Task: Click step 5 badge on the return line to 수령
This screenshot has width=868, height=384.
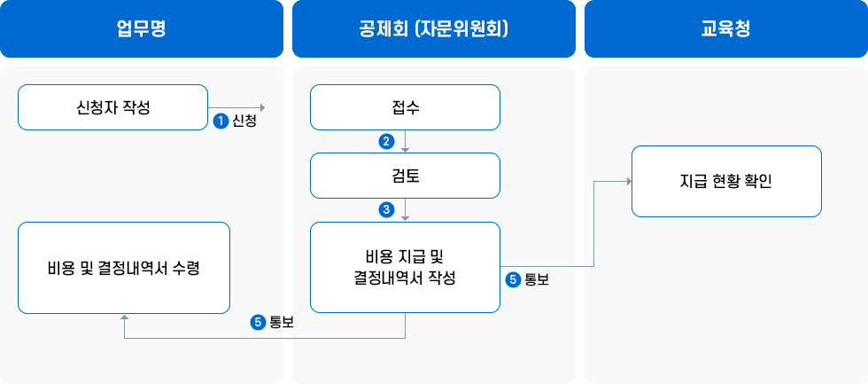Action: [259, 323]
